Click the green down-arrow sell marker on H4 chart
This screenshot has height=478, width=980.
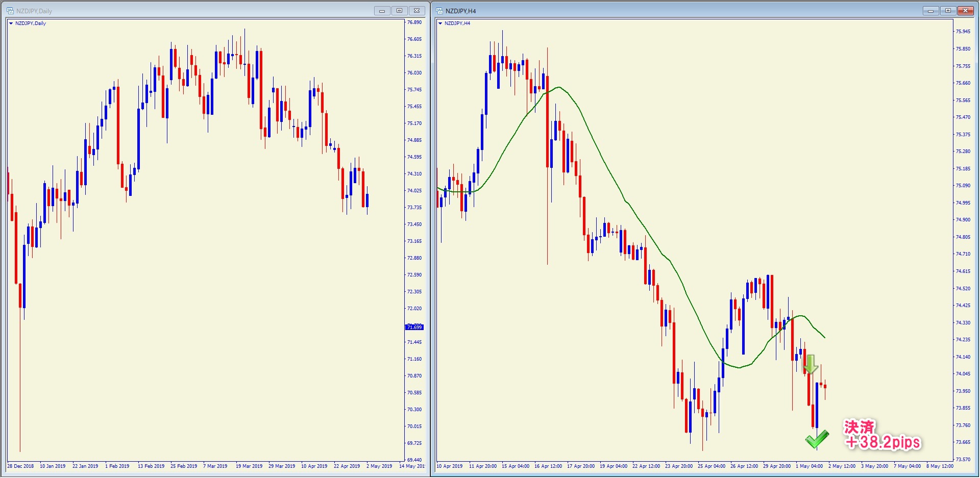click(x=811, y=364)
